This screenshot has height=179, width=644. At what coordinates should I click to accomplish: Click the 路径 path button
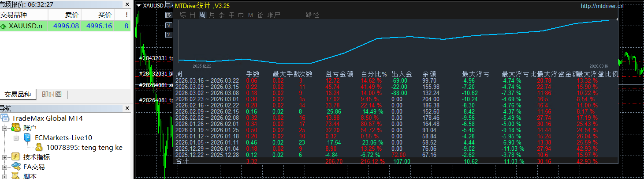click(312, 15)
